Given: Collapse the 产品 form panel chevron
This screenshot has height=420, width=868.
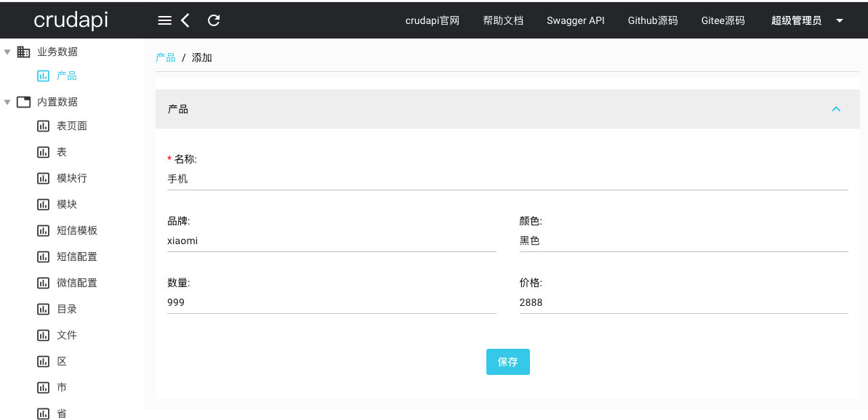Looking at the screenshot, I should [x=836, y=109].
